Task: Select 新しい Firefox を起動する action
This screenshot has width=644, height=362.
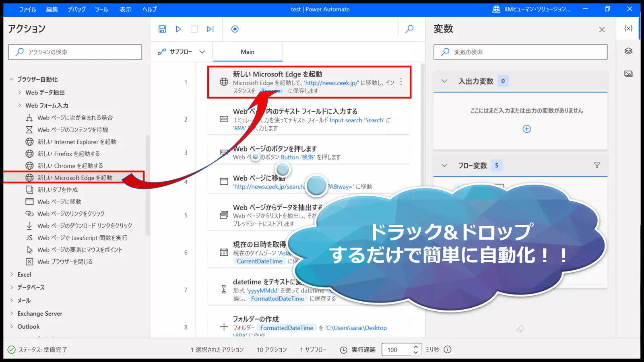Action: click(x=68, y=154)
